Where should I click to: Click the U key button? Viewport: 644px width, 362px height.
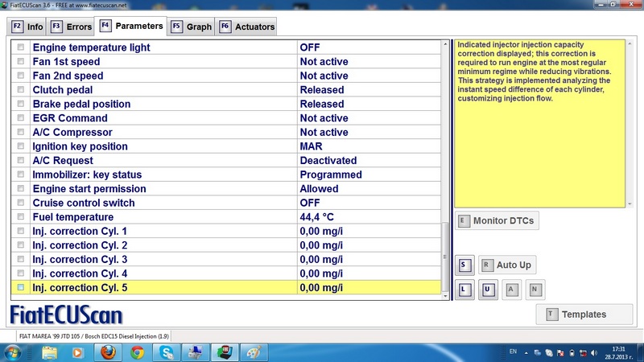488,290
